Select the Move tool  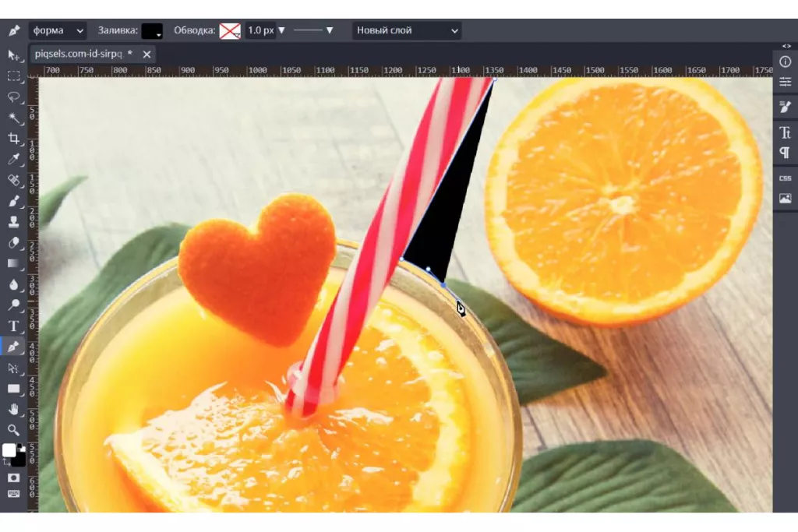click(x=13, y=55)
